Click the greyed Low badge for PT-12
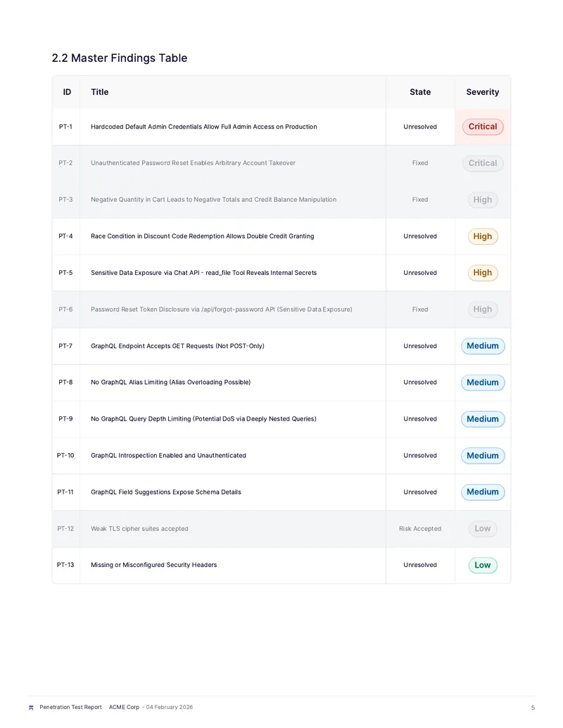Screen dimensions: 563x728 point(483,528)
